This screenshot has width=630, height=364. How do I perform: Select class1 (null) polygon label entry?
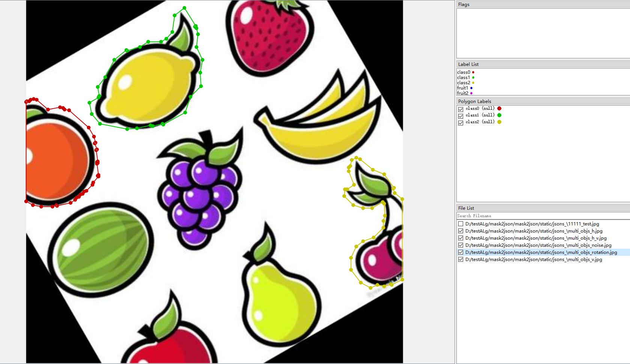[x=480, y=115]
